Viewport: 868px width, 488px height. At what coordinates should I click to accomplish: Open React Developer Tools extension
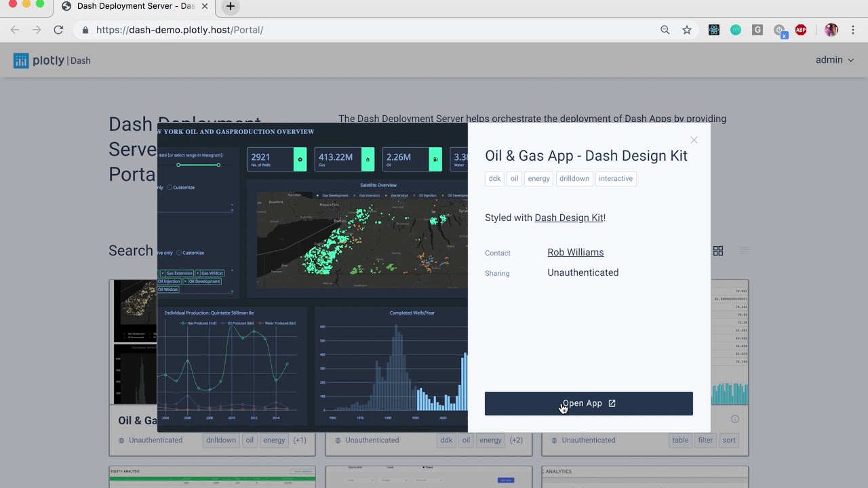click(714, 30)
